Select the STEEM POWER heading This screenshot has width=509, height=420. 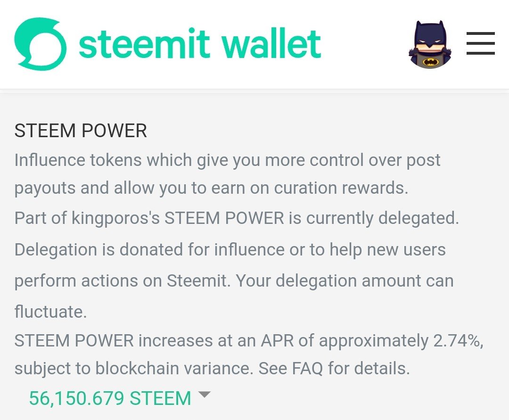pos(81,131)
